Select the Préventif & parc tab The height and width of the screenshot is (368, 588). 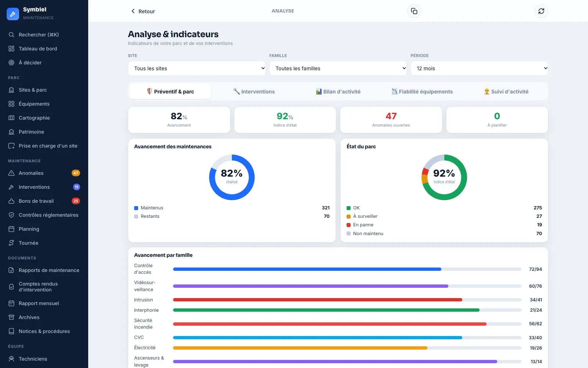[170, 91]
